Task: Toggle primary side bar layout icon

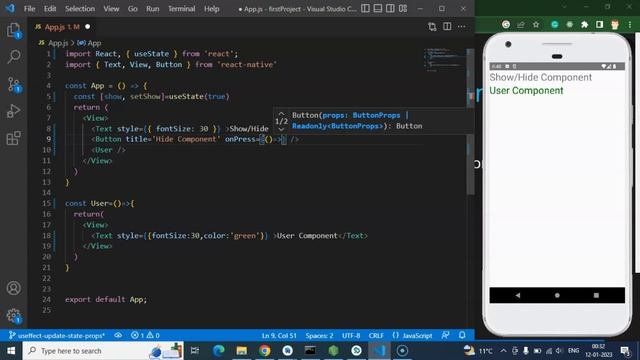Action: point(365,9)
